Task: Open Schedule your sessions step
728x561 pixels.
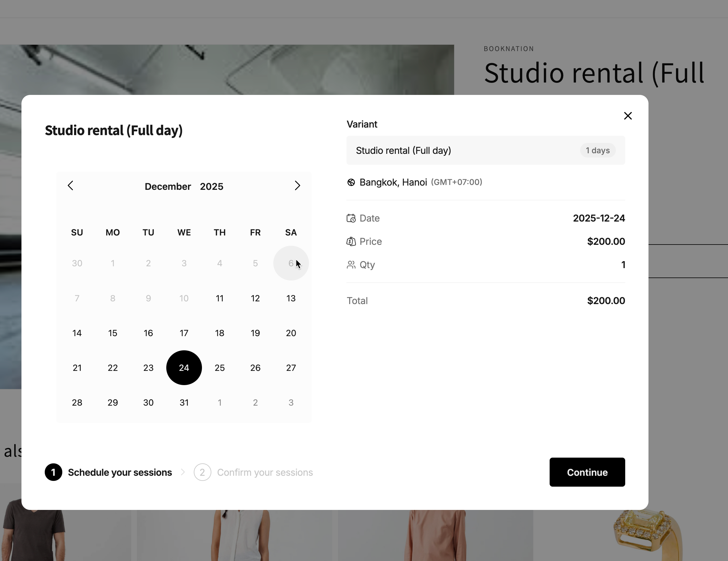Action: (x=120, y=472)
